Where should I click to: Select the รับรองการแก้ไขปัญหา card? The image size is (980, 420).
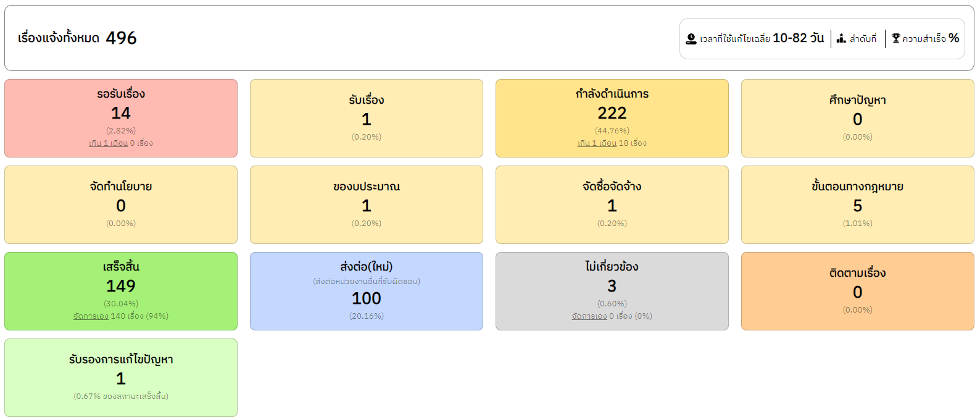pyautogui.click(x=121, y=377)
